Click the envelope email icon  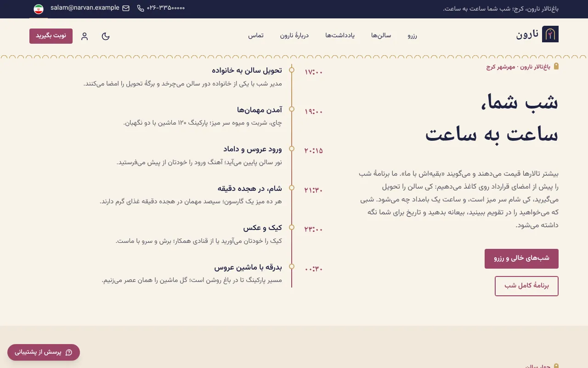[x=126, y=8]
